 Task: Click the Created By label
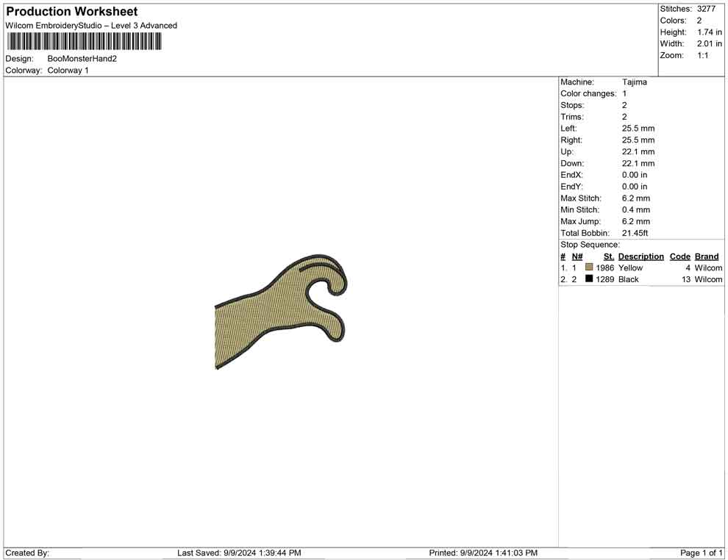pyautogui.click(x=27, y=553)
